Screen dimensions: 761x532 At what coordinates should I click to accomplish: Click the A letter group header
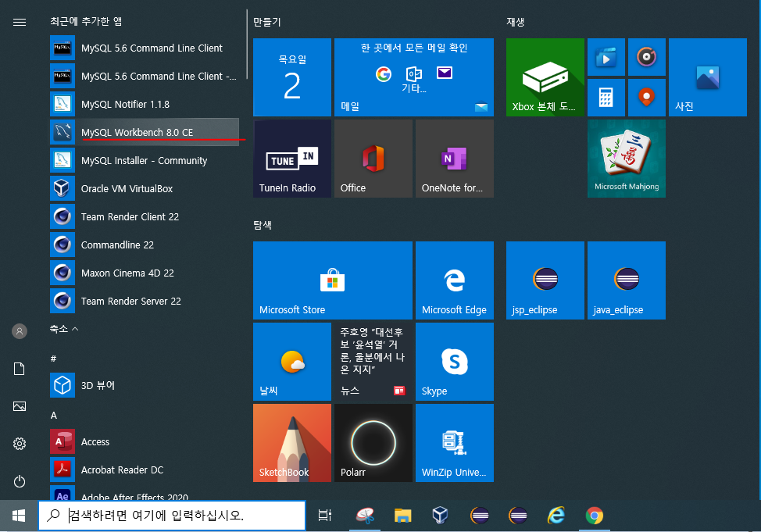coord(54,416)
